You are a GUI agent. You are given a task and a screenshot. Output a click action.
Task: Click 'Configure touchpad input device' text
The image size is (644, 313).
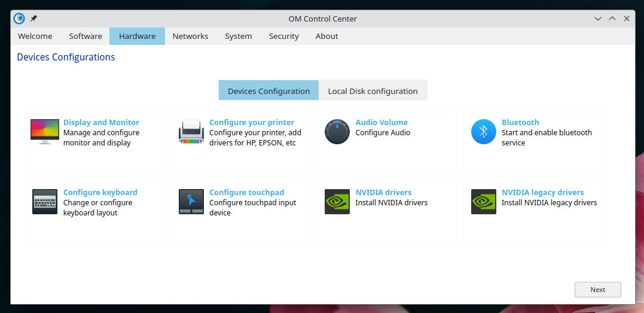(252, 208)
